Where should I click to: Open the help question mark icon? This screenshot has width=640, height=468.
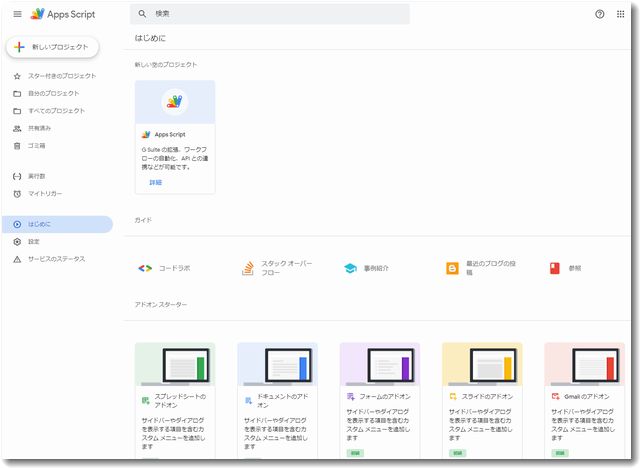pos(599,14)
